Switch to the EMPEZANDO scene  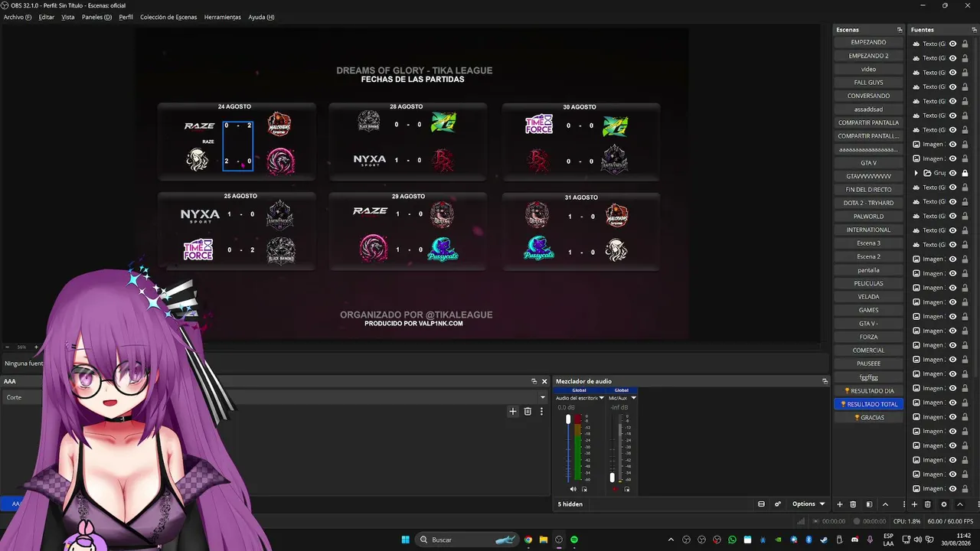click(868, 42)
